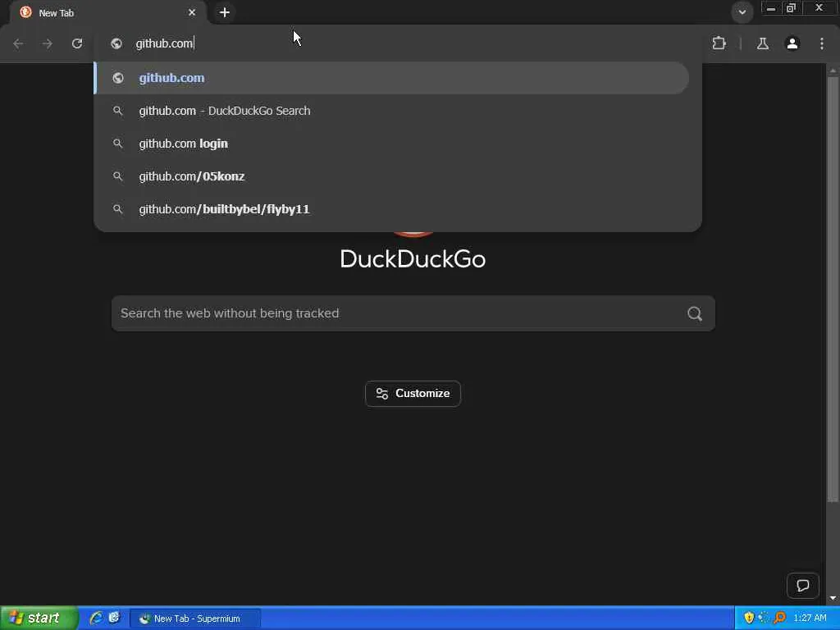Select the New Tab browser tab

pyautogui.click(x=107, y=13)
